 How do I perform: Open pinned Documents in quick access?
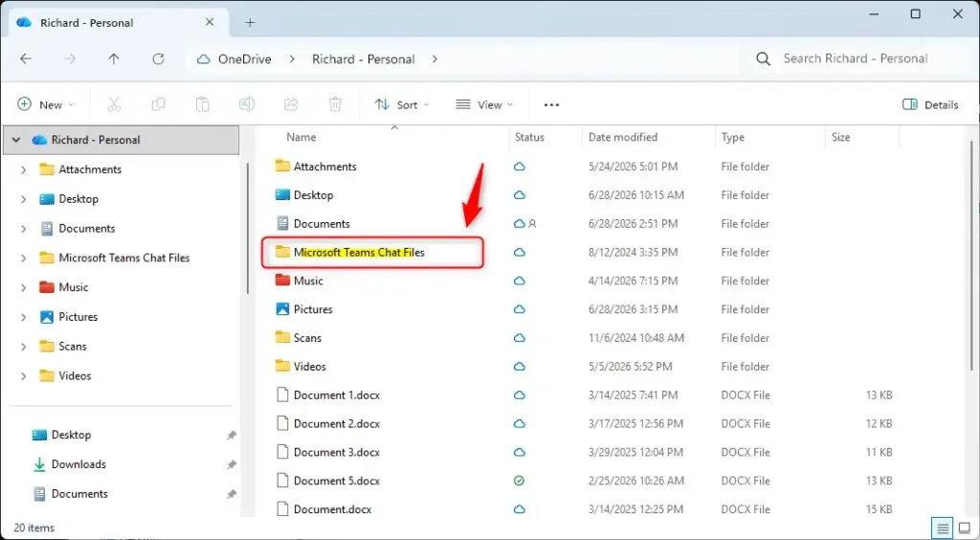pyautogui.click(x=79, y=494)
